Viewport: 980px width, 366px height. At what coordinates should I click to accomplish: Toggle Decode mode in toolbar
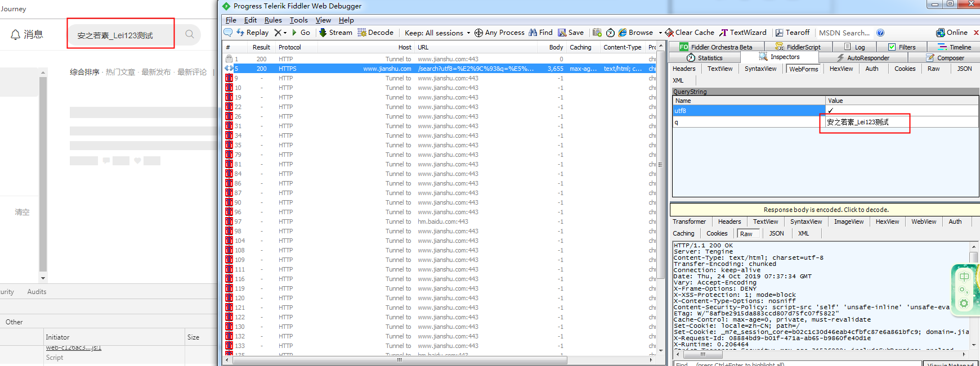click(375, 33)
